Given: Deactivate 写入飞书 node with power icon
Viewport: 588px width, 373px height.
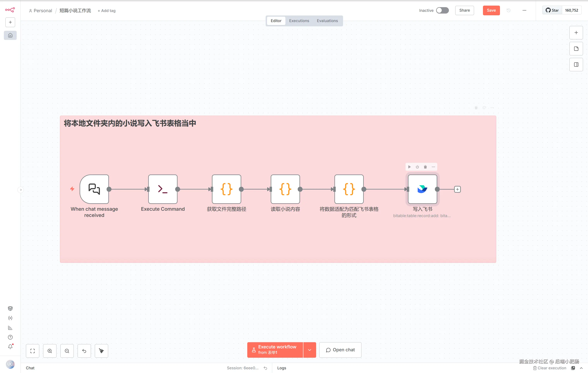Looking at the screenshot, I should pyautogui.click(x=417, y=167).
